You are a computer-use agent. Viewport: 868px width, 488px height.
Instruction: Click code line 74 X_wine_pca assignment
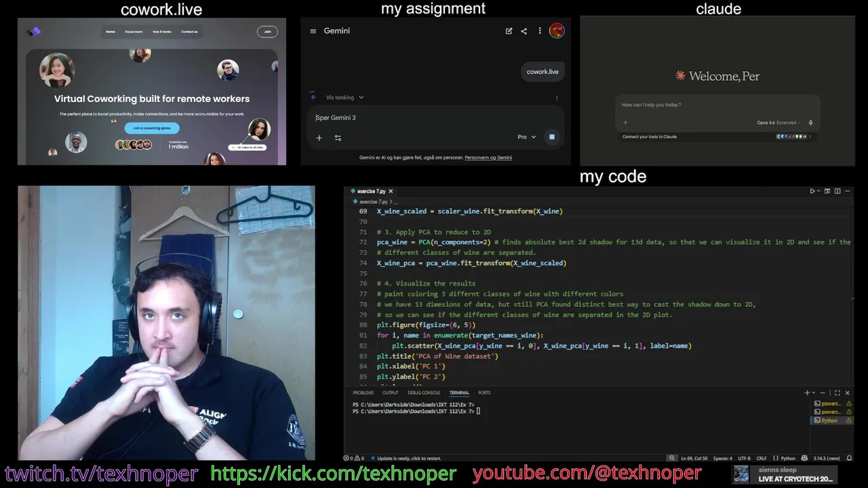tap(471, 263)
